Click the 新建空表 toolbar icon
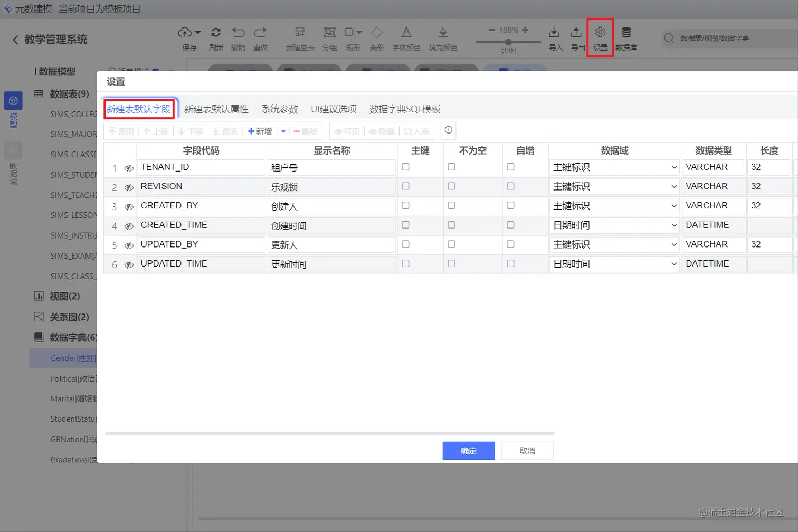Screen dimensions: 798x532 tap(300, 32)
